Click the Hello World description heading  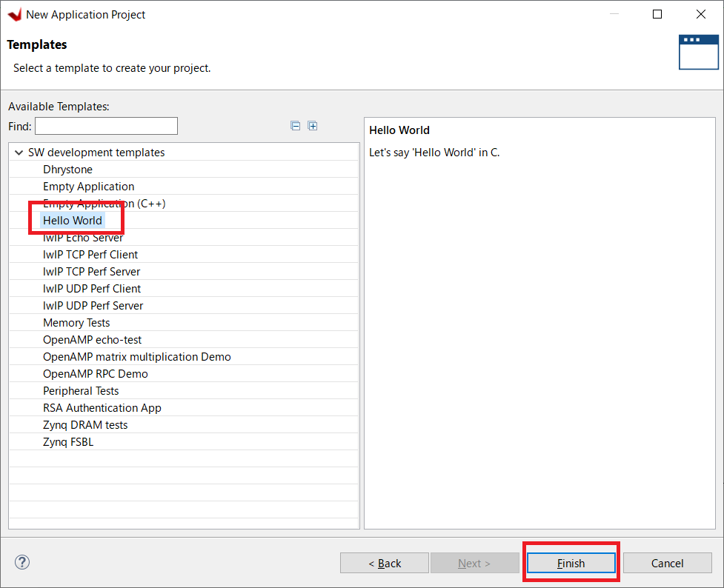pos(399,130)
